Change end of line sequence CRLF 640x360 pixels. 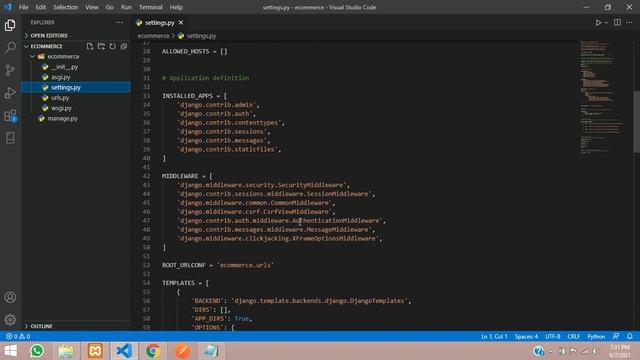573,336
